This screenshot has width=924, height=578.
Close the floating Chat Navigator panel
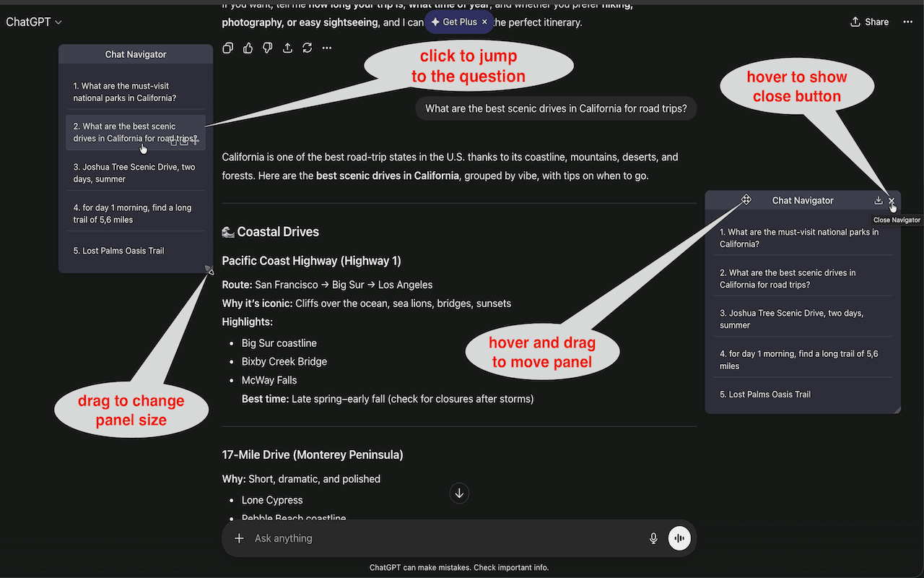[x=892, y=200]
